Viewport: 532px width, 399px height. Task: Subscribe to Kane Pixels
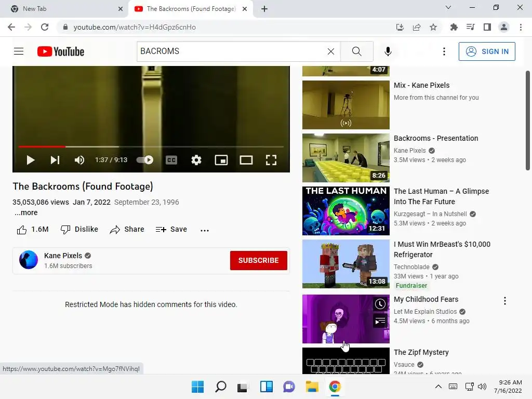(x=259, y=260)
